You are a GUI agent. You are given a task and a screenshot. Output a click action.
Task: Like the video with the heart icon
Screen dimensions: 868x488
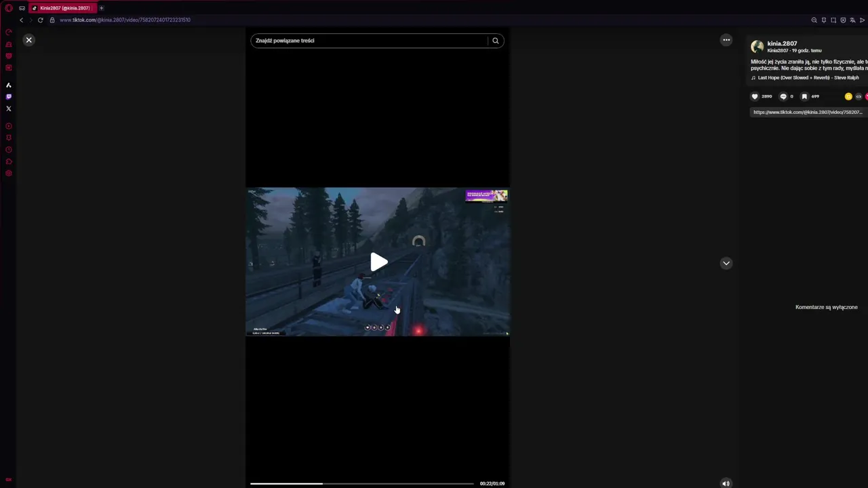755,96
